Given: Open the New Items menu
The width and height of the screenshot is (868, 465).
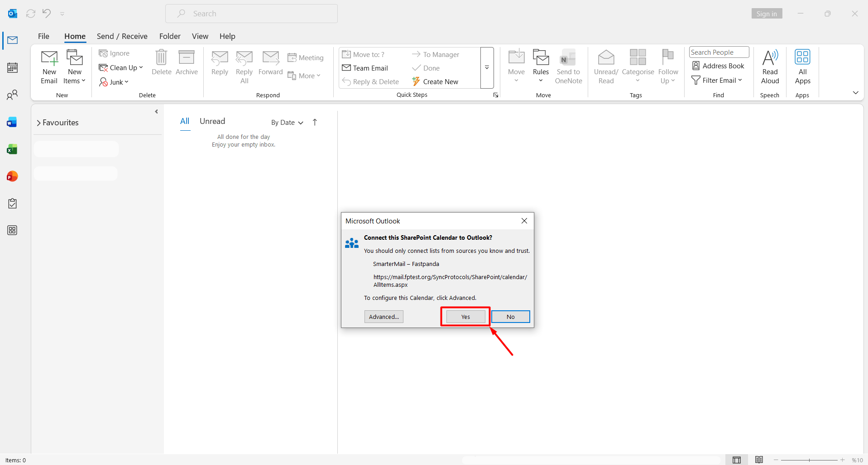Looking at the screenshot, I should click(x=75, y=66).
